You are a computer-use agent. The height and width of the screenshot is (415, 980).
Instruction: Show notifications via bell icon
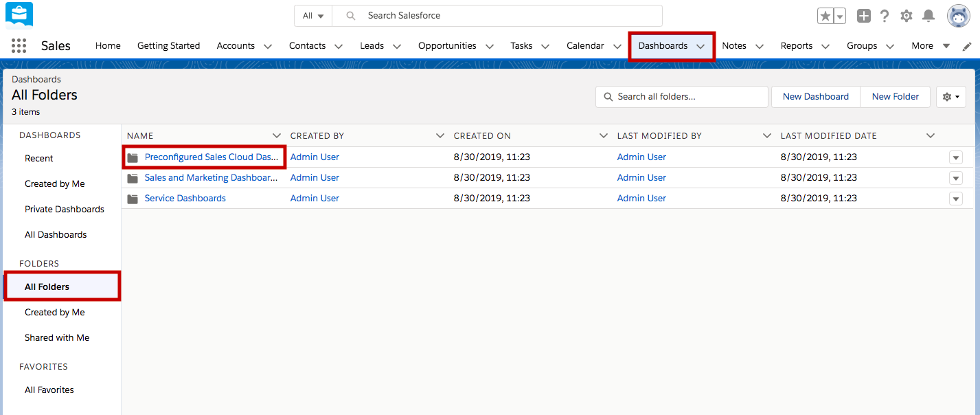928,16
